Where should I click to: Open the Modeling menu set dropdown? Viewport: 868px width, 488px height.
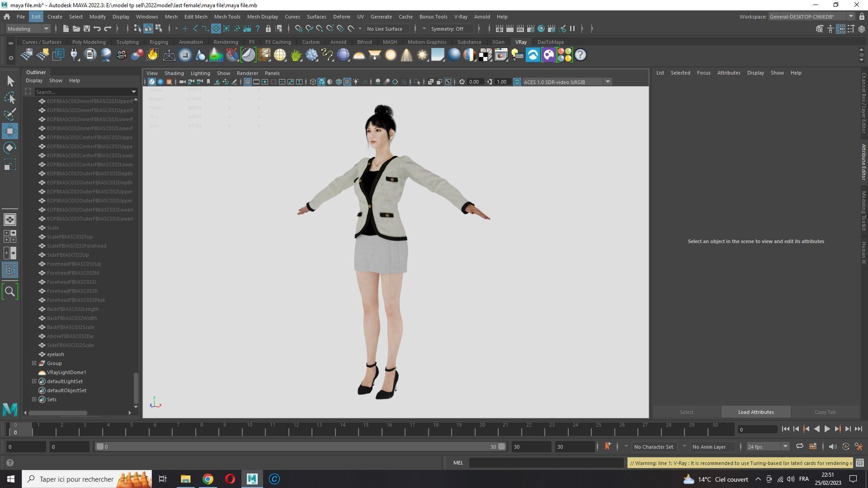pos(28,29)
